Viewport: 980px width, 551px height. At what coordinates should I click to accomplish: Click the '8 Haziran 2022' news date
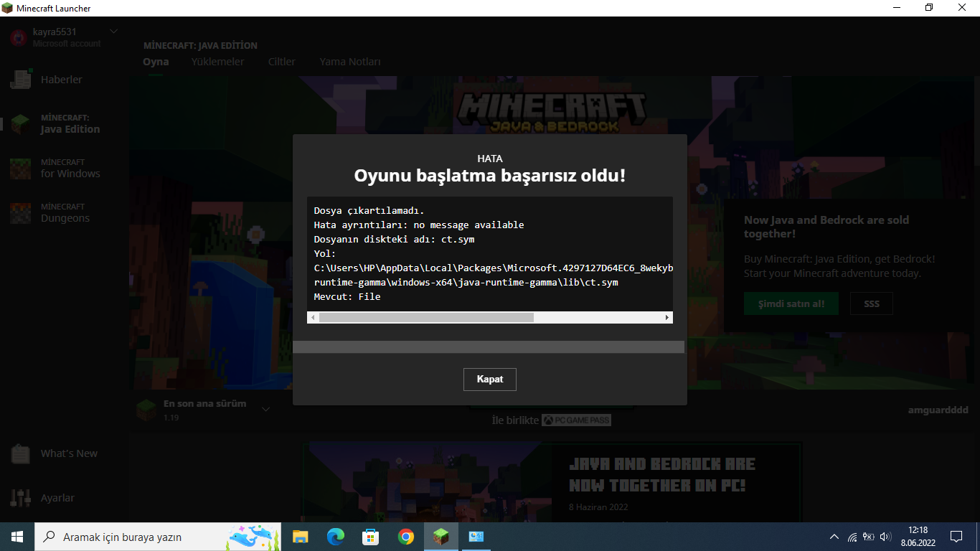pyautogui.click(x=598, y=507)
